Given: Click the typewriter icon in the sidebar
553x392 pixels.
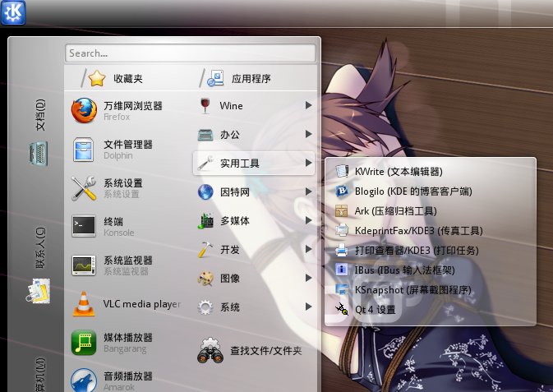Looking at the screenshot, I should pyautogui.click(x=38, y=153).
